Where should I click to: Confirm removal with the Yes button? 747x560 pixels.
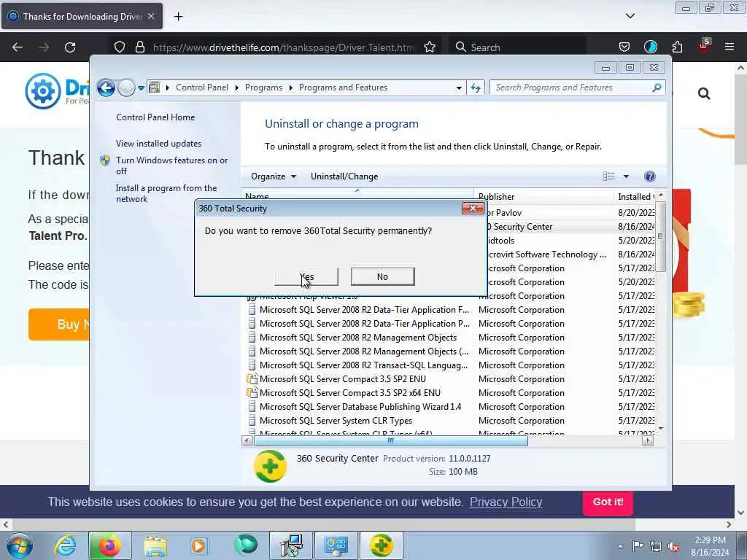click(x=306, y=276)
